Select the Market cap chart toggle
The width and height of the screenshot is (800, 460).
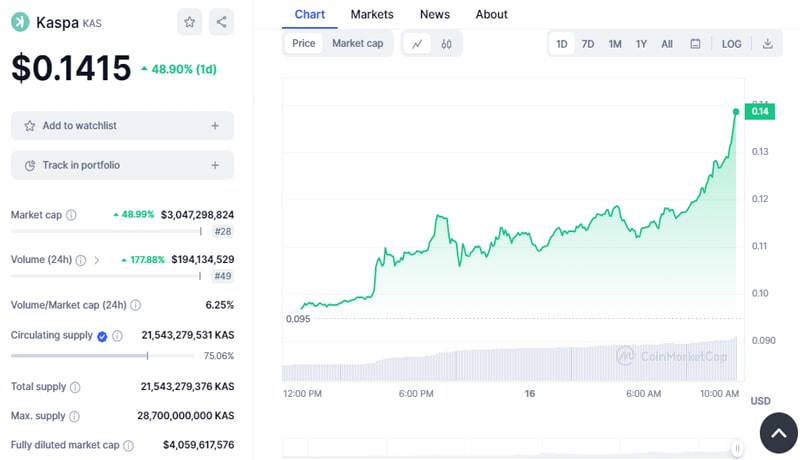(358, 43)
